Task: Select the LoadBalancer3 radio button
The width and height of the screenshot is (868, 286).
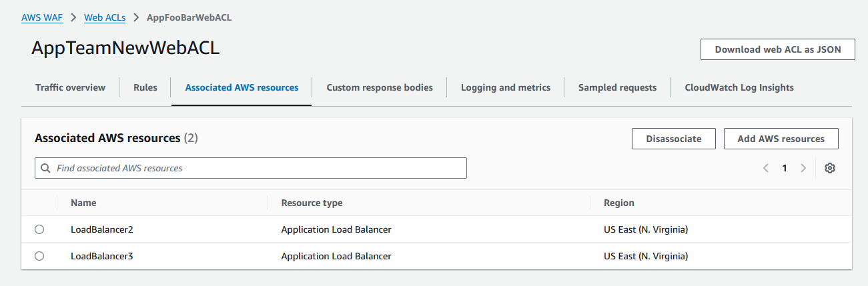Action: click(x=39, y=256)
